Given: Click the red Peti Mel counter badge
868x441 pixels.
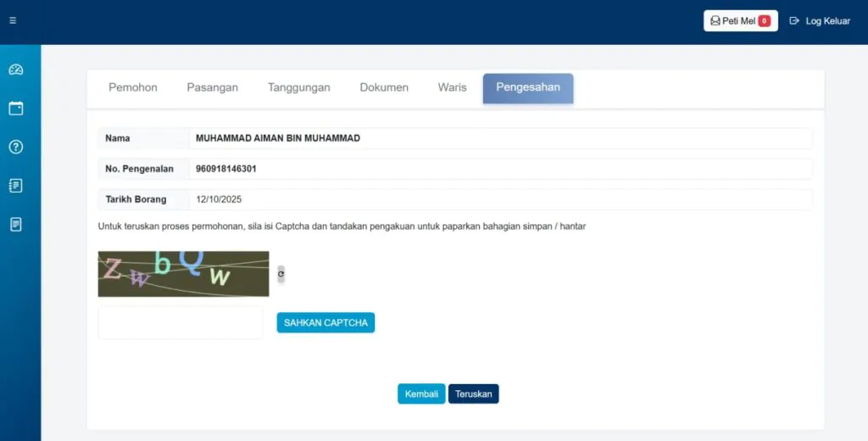Looking at the screenshot, I should pyautogui.click(x=764, y=21).
